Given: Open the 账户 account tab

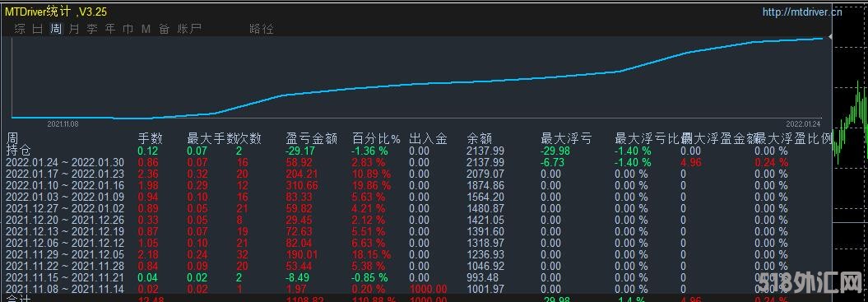Looking at the screenshot, I should [x=189, y=29].
